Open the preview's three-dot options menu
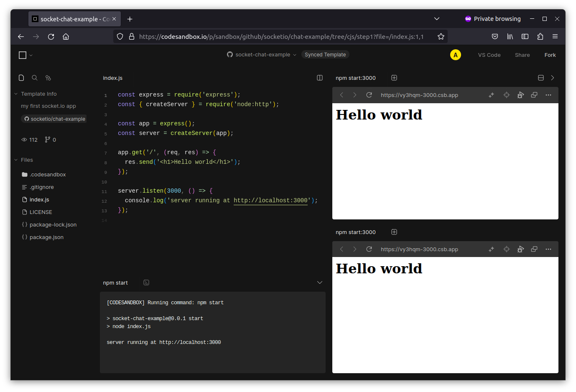The height and width of the screenshot is (392, 576). (548, 95)
